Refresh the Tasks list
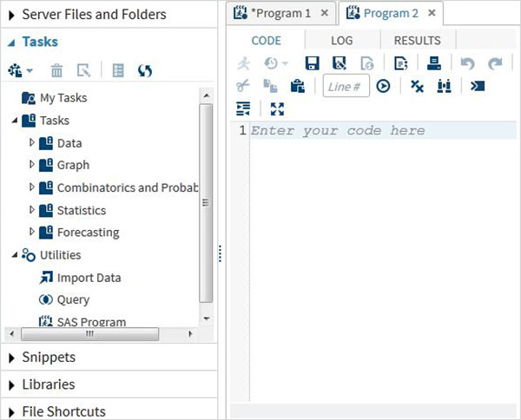 click(x=145, y=70)
